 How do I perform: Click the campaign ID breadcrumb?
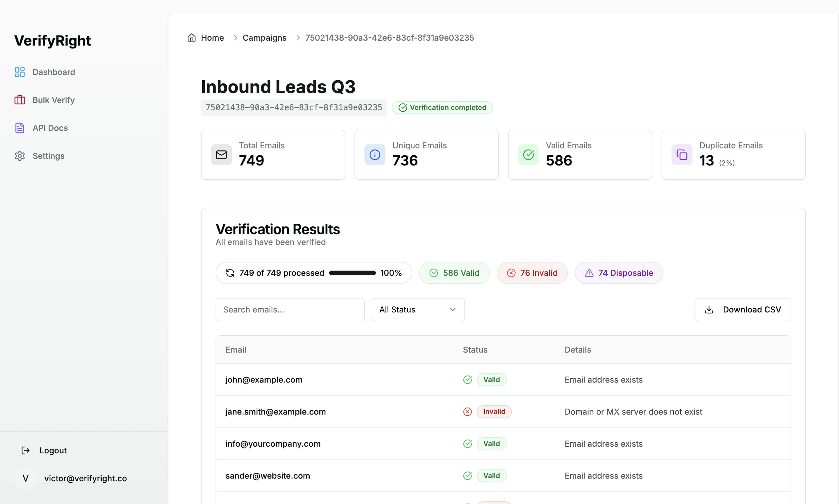click(x=390, y=38)
